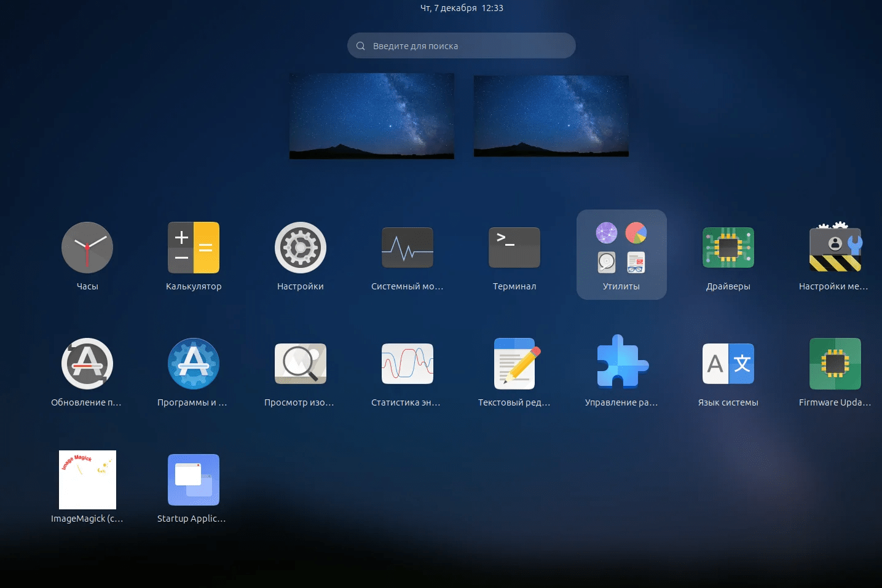Launch Просмотр изображений viewer

click(x=301, y=364)
